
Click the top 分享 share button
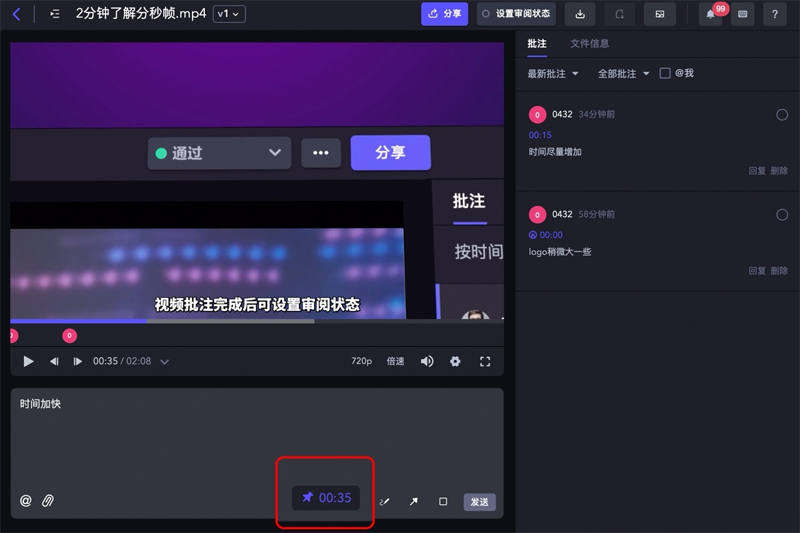click(444, 14)
